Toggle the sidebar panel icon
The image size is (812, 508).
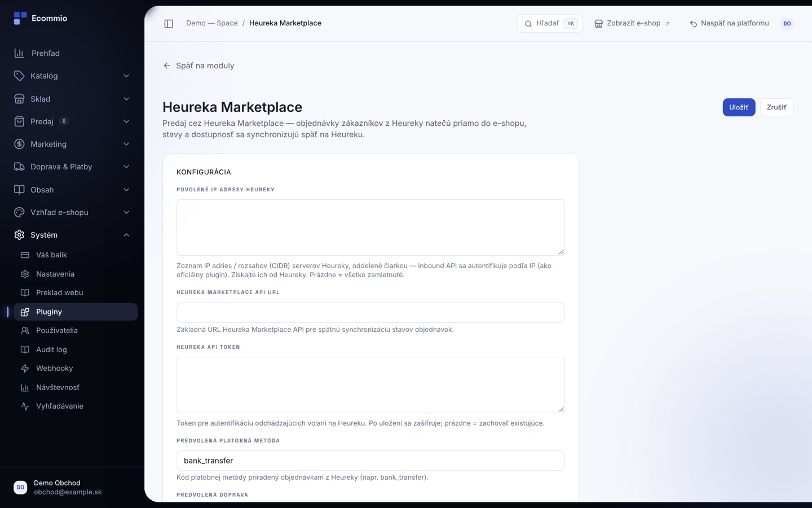coord(169,24)
